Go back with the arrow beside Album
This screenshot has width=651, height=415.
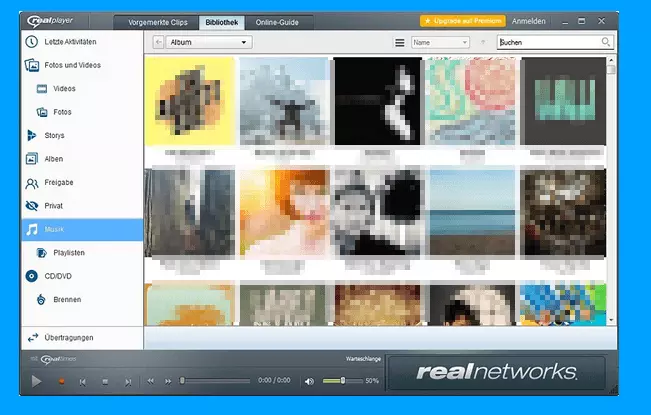tap(158, 42)
